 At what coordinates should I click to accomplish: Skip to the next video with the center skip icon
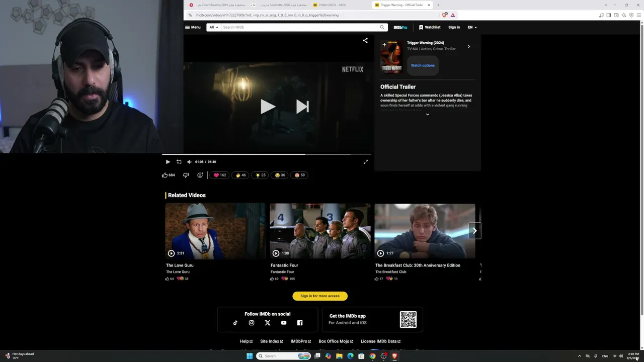coord(302,107)
